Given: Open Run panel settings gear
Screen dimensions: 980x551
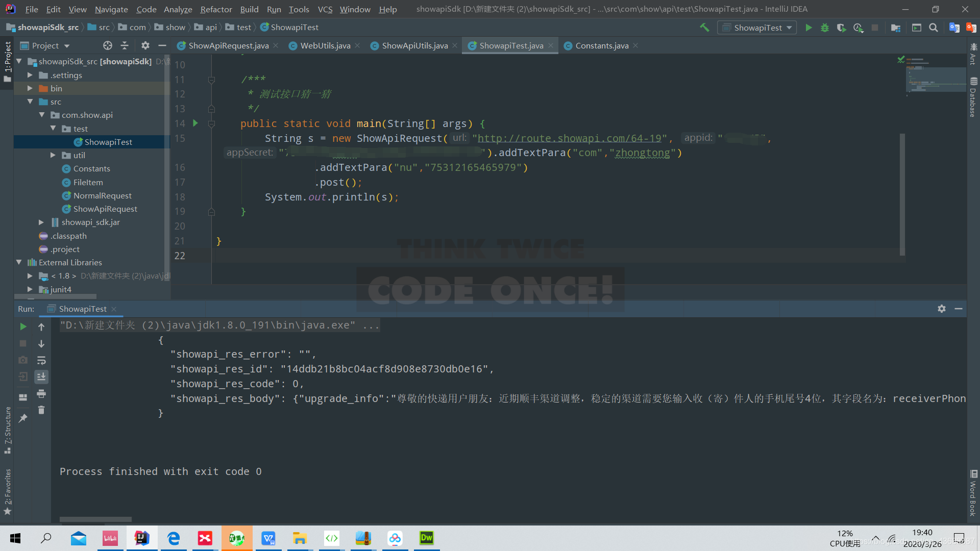Looking at the screenshot, I should click(942, 309).
